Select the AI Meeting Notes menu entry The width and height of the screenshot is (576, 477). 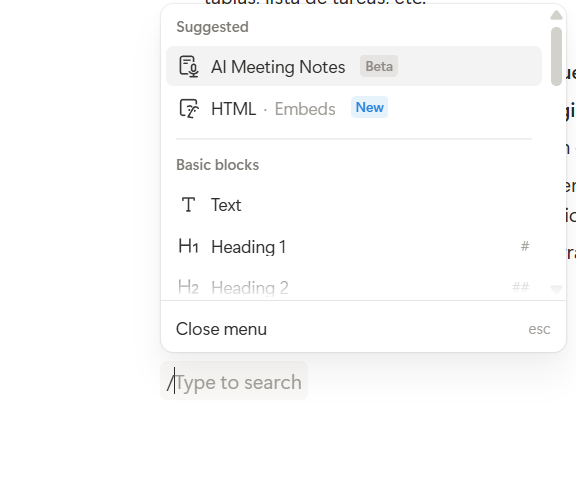(x=354, y=67)
